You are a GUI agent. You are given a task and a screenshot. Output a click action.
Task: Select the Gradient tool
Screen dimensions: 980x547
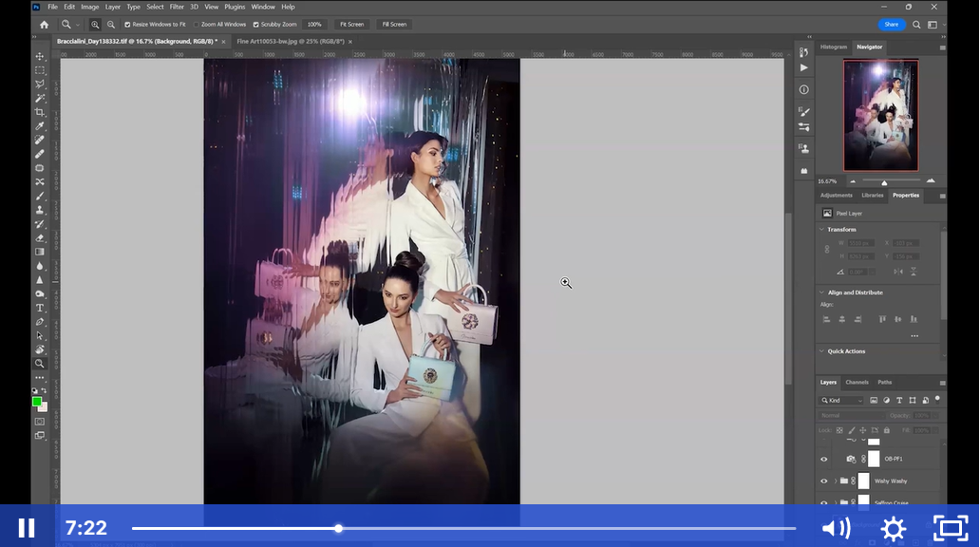click(40, 252)
